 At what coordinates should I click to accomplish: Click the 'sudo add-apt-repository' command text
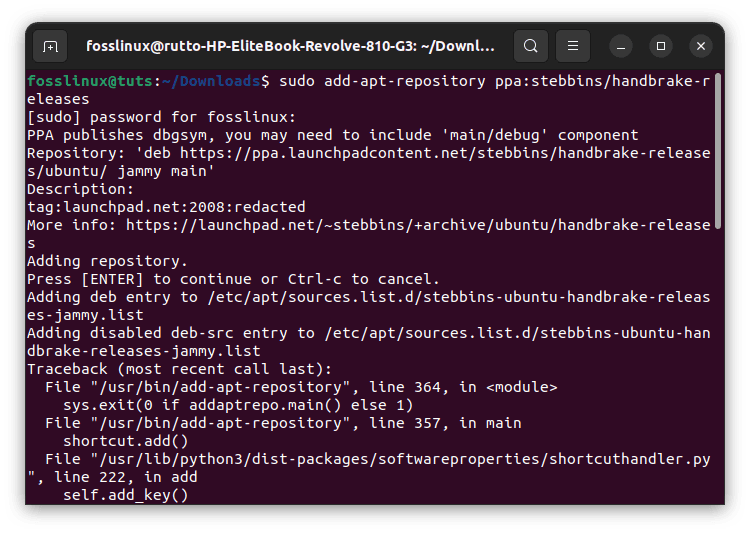pyautogui.click(x=382, y=81)
